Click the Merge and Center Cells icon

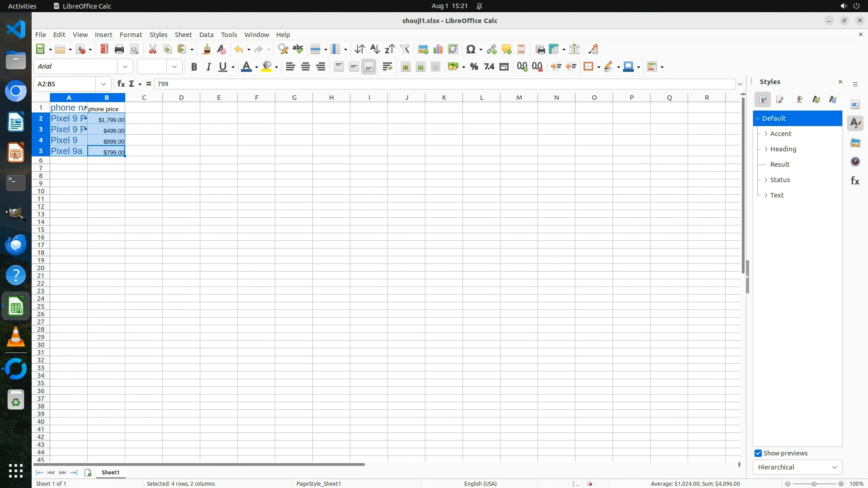[406, 67]
